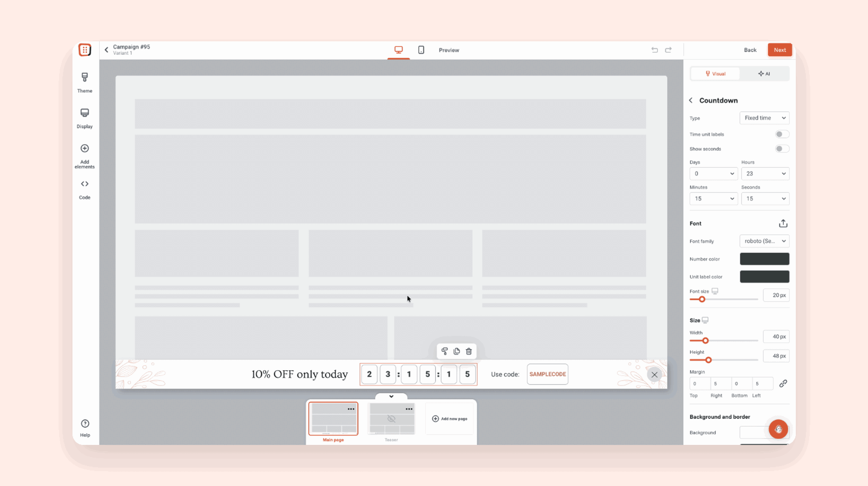Open Teaser page options menu
The height and width of the screenshot is (486, 868).
[x=409, y=409]
